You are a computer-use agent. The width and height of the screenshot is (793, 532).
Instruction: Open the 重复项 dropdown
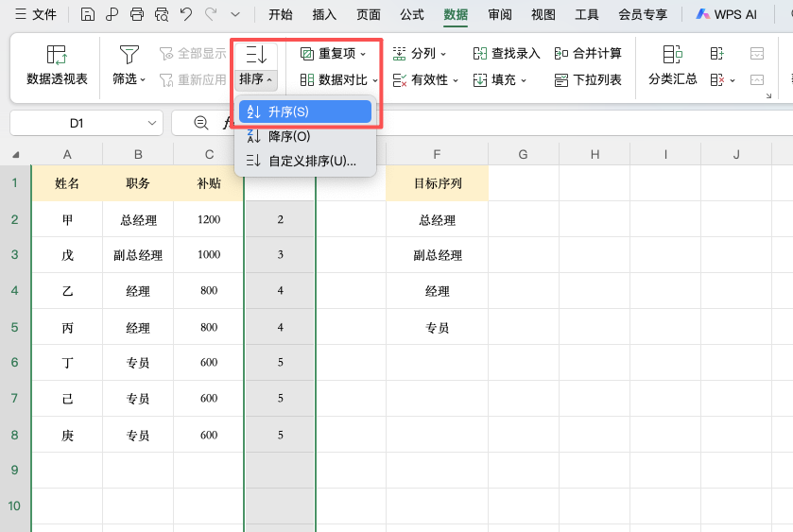click(x=333, y=53)
